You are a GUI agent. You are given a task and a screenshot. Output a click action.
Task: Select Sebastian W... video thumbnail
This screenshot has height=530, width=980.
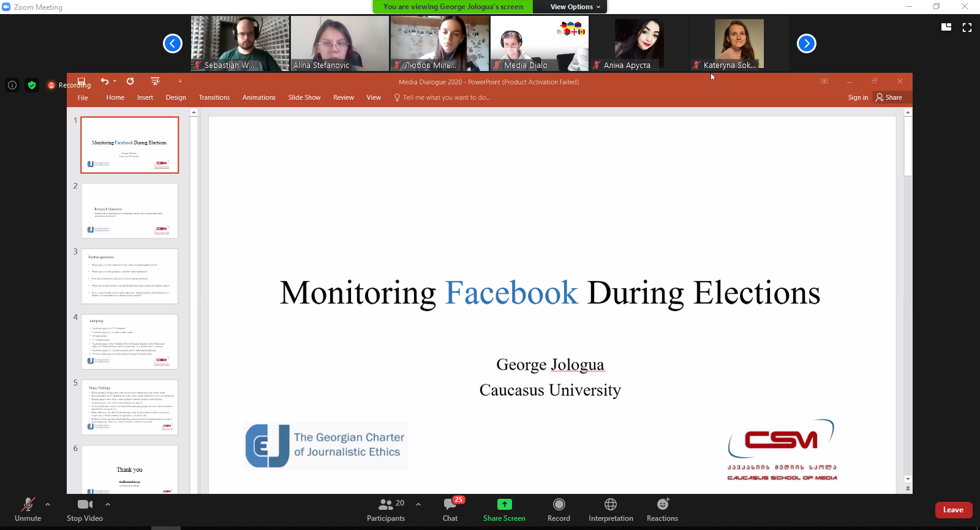click(240, 43)
